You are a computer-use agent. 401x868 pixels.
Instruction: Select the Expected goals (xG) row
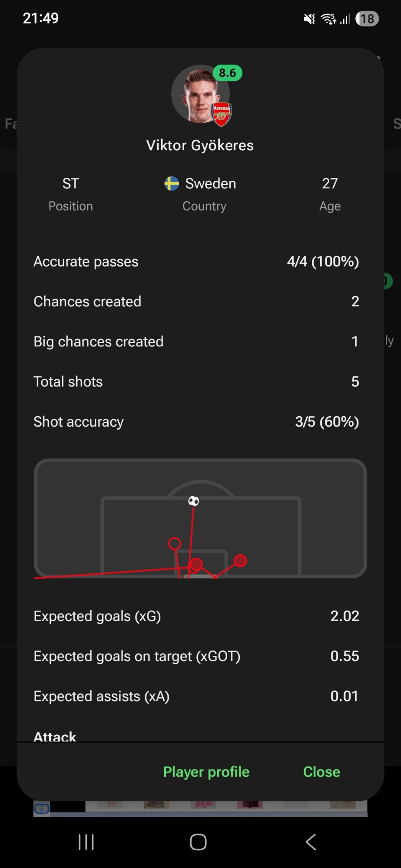196,616
